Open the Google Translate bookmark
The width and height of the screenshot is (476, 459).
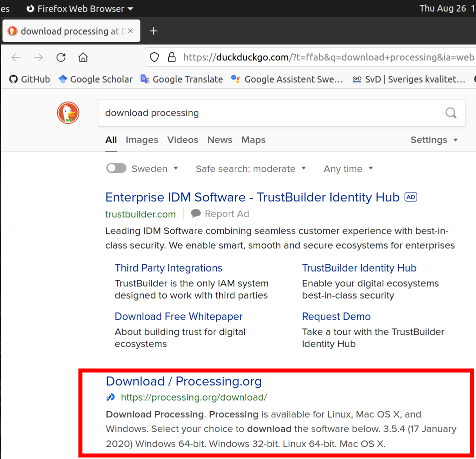coord(181,79)
